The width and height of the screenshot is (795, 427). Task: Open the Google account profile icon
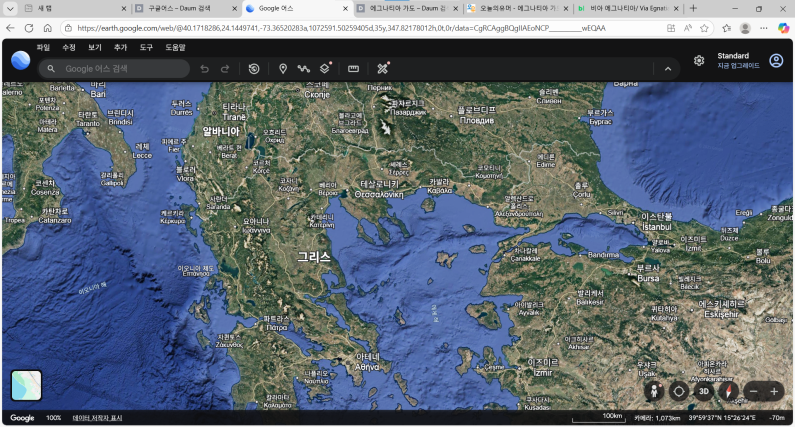click(x=776, y=61)
